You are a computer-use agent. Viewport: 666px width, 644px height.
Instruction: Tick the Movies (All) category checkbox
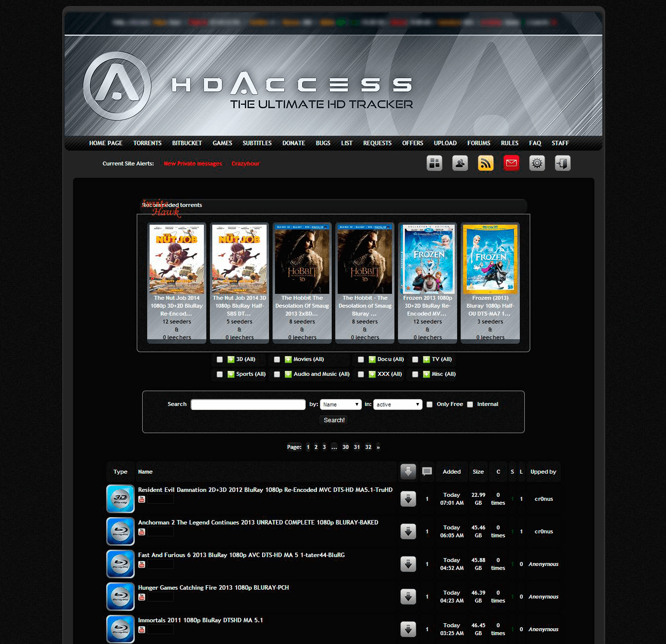point(277,360)
